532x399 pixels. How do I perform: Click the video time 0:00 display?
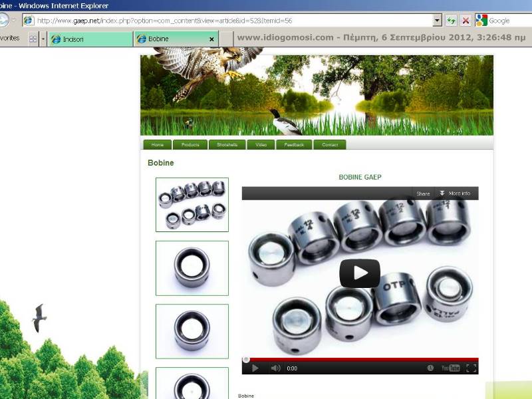(x=292, y=368)
